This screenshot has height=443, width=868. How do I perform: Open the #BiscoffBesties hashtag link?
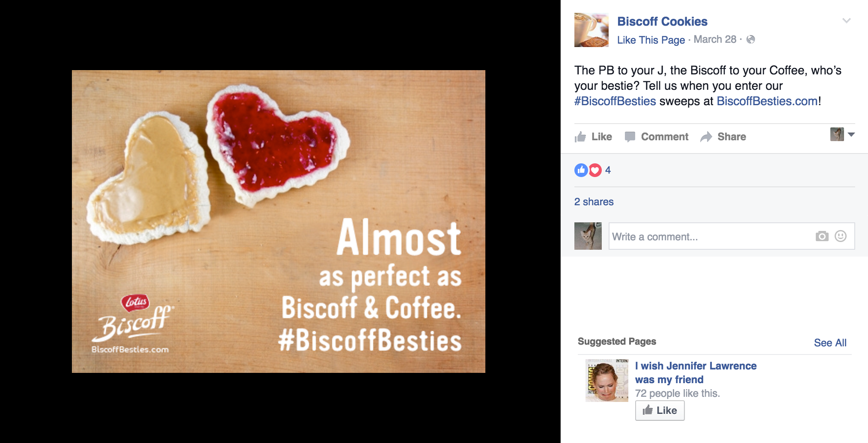point(615,101)
